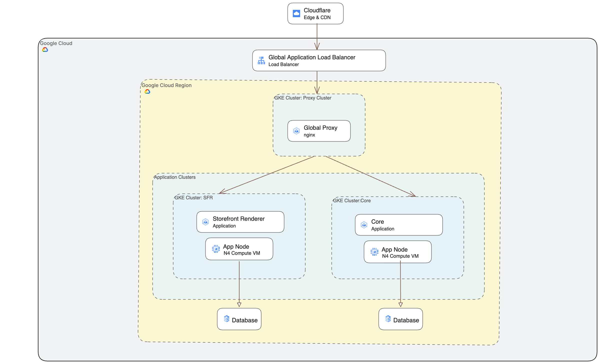Screen dimensions: 600x364
Task: Click the nginx icon on Global Proxy
Action: 296,131
